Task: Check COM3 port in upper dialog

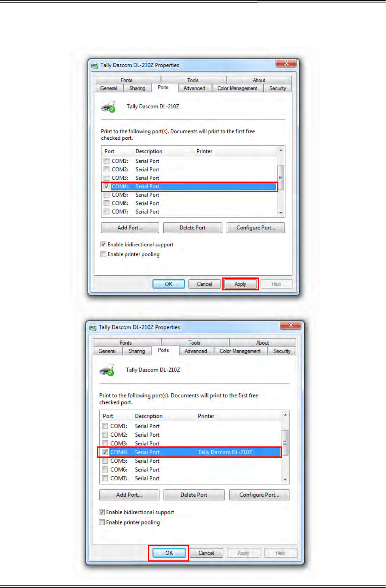Action: [x=106, y=178]
